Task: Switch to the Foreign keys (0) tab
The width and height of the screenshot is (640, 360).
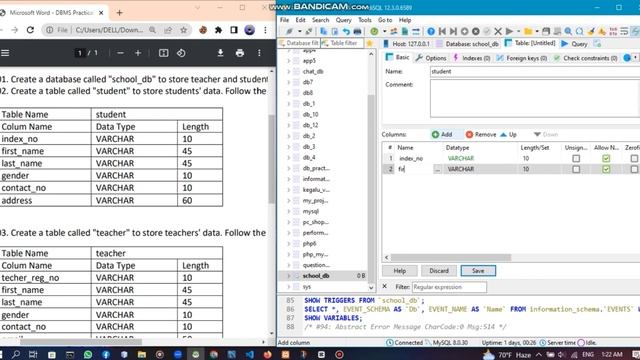Action: point(522,58)
